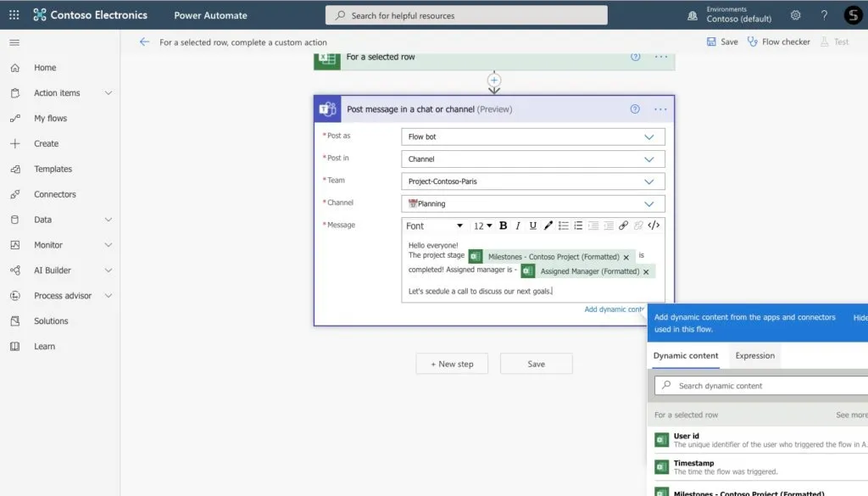Viewport: 868px width, 496px height.
Task: Open the app launcher waffle icon
Action: 14,15
